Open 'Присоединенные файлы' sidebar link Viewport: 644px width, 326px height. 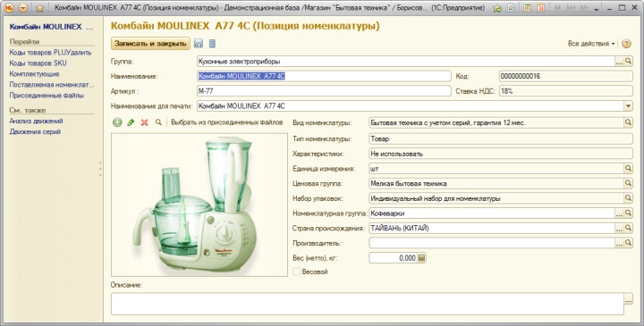(47, 96)
